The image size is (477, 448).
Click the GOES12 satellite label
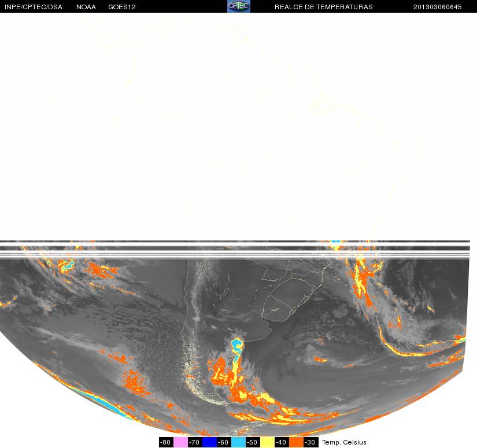coord(122,7)
